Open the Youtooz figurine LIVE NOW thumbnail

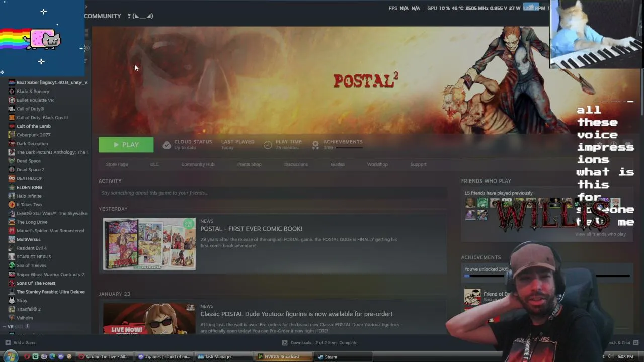coord(149,318)
